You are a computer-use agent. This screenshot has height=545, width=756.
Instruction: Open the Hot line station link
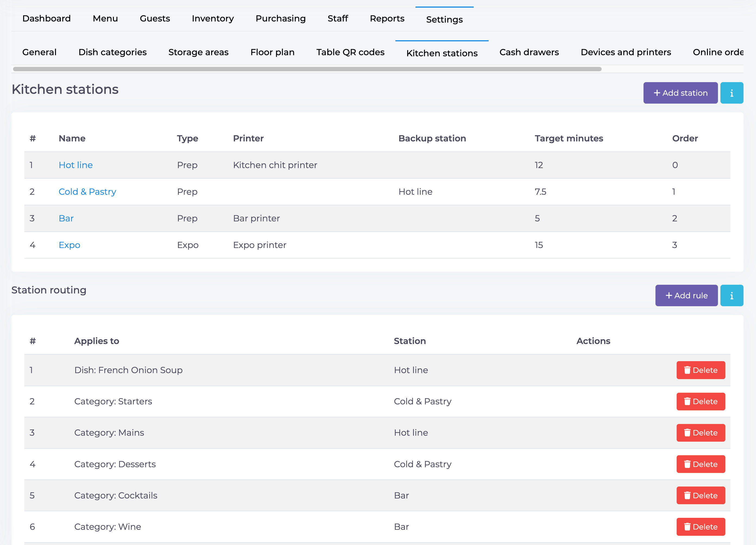76,165
